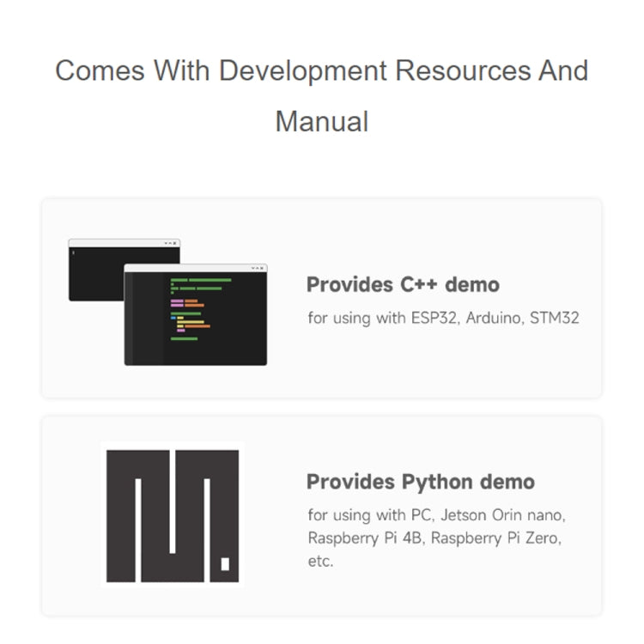This screenshot has height=644, width=644.
Task: Click the bottom green code line in the editor
Action: [184, 338]
